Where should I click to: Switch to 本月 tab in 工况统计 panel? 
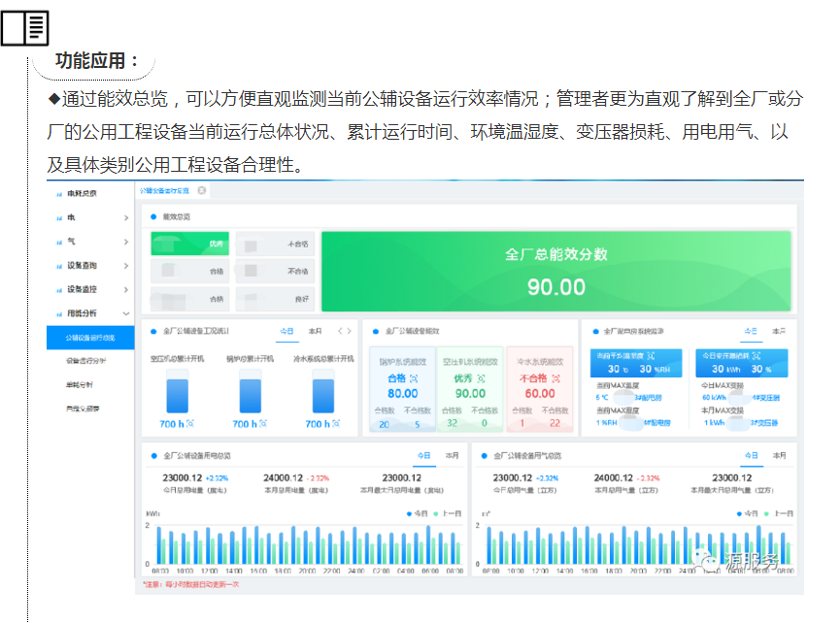(x=315, y=331)
